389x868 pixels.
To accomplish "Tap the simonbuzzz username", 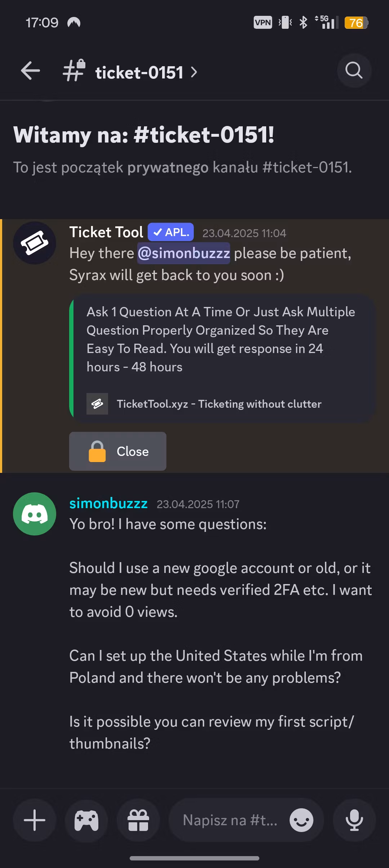I will click(x=108, y=503).
